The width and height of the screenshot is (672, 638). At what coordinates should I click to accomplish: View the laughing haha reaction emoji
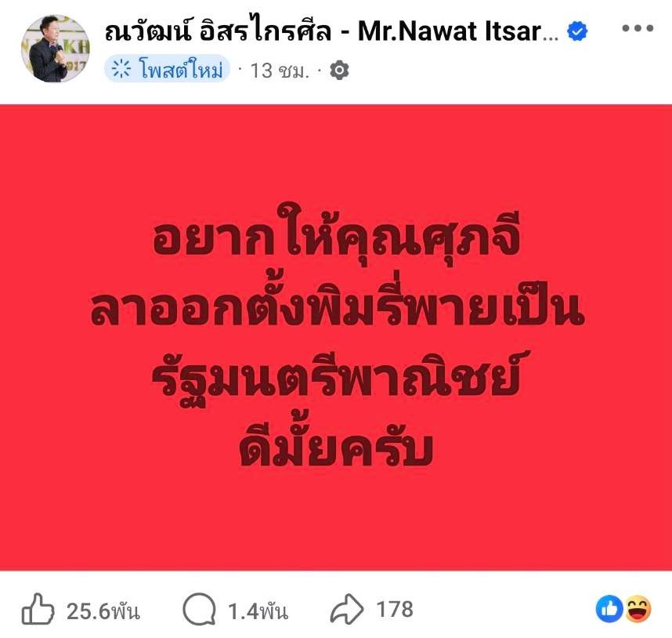[x=638, y=609]
